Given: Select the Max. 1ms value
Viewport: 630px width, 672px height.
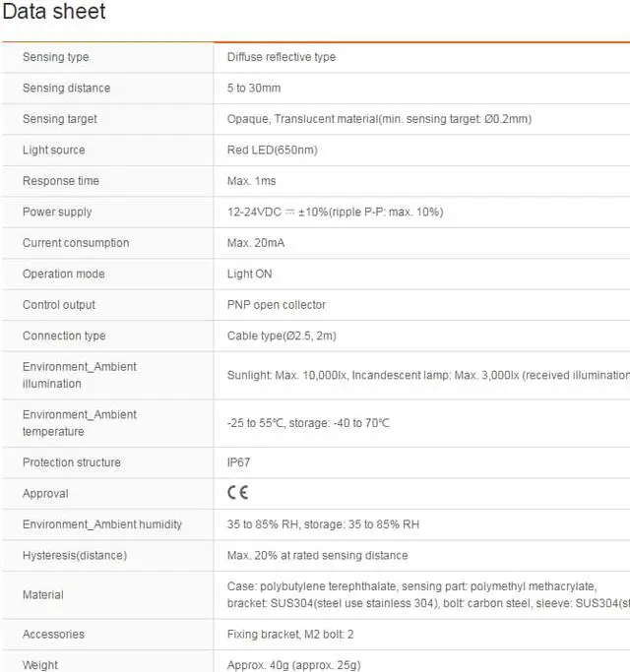Looking at the screenshot, I should [x=251, y=181].
